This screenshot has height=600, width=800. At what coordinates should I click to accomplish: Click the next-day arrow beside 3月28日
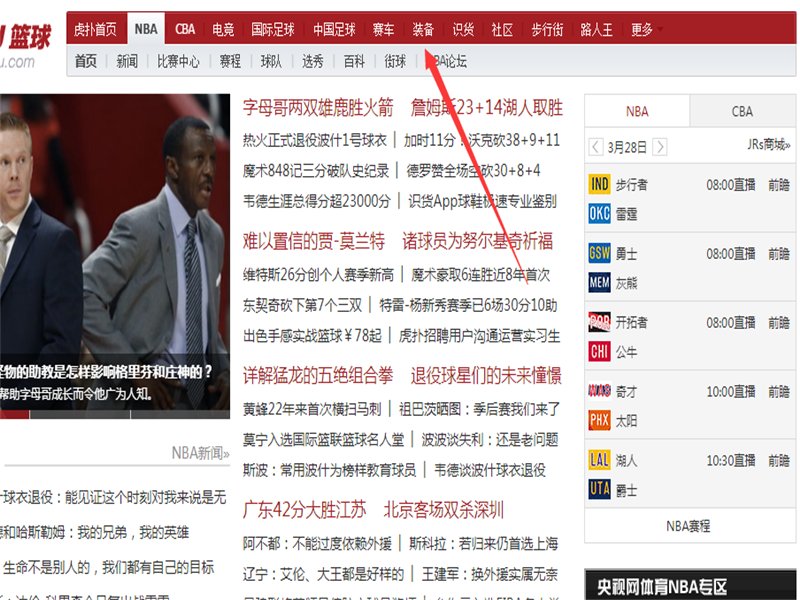pos(660,146)
